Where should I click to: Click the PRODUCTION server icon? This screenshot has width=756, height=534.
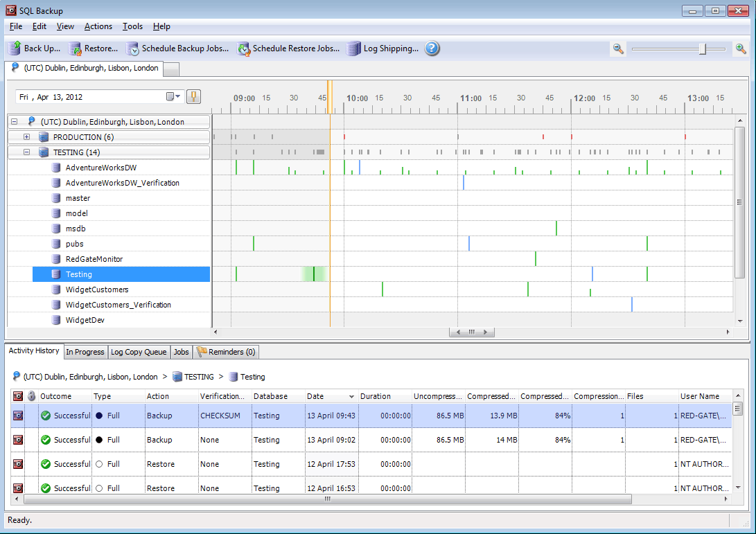(x=44, y=137)
